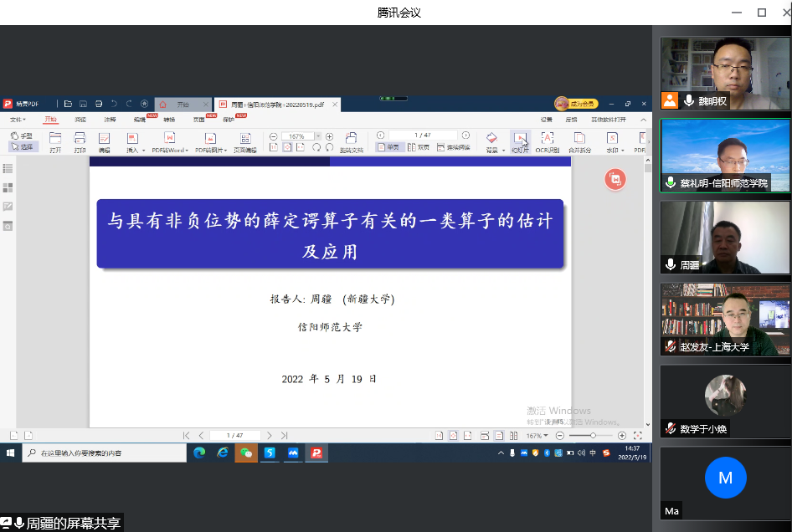Click the red floating translate button on page
The width and height of the screenshot is (792, 532).
(615, 179)
